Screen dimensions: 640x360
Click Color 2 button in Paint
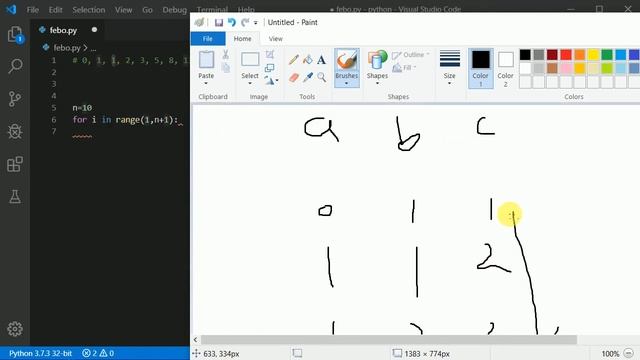[505, 68]
